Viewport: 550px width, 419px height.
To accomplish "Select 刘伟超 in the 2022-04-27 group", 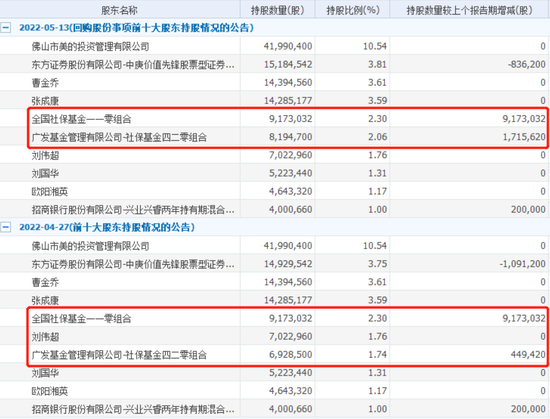I will tap(45, 337).
